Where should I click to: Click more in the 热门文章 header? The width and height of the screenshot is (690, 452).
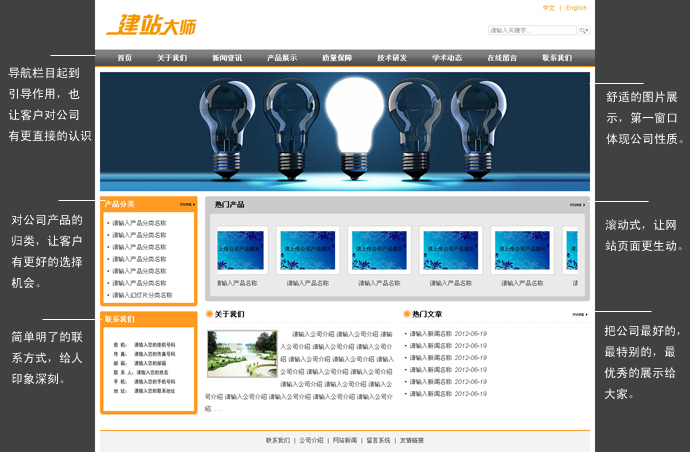point(580,314)
